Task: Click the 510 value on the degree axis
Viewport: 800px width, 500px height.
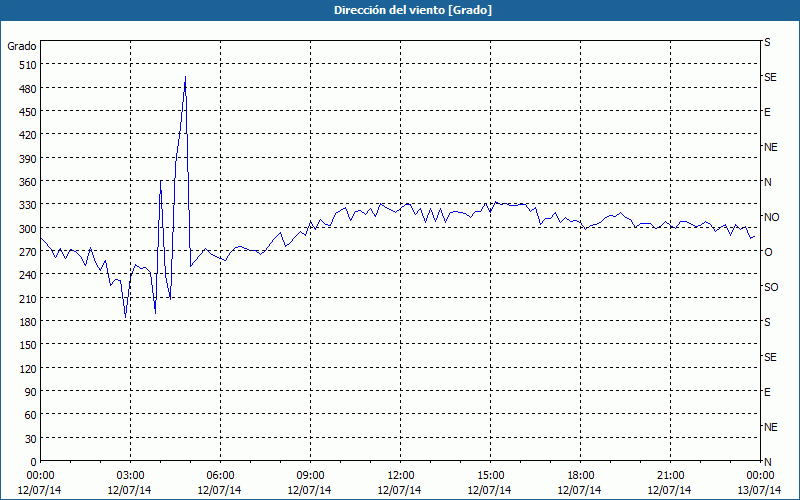Action: point(28,65)
